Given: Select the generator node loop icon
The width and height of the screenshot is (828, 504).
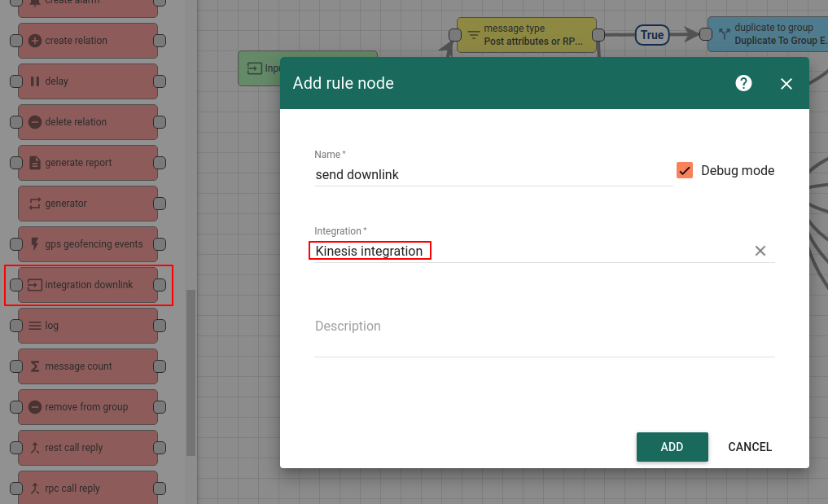Looking at the screenshot, I should (35, 204).
